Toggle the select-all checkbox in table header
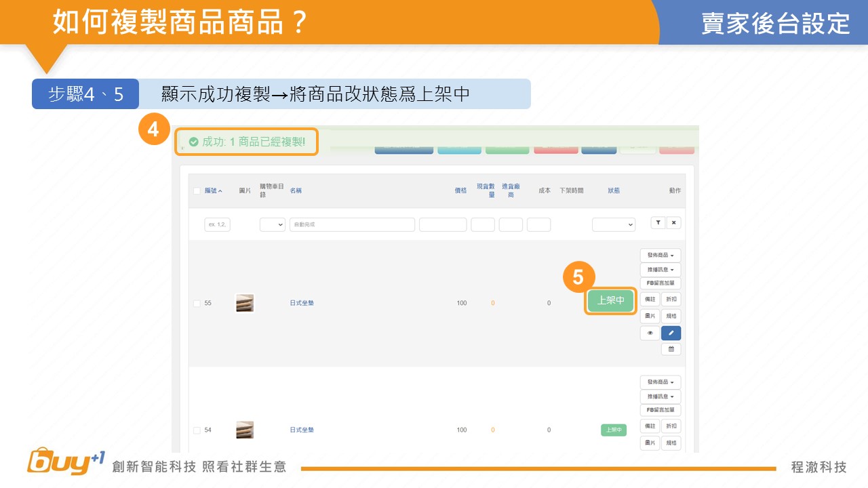868x488 pixels. click(x=197, y=191)
